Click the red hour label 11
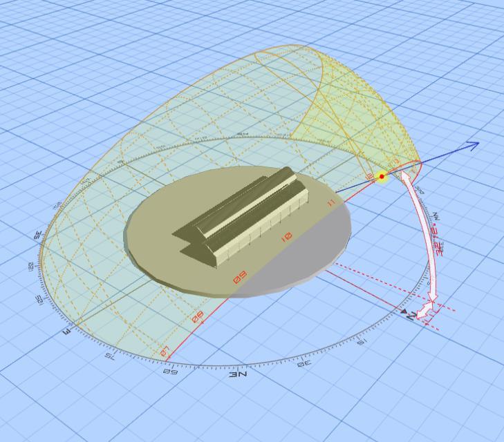 (331, 202)
